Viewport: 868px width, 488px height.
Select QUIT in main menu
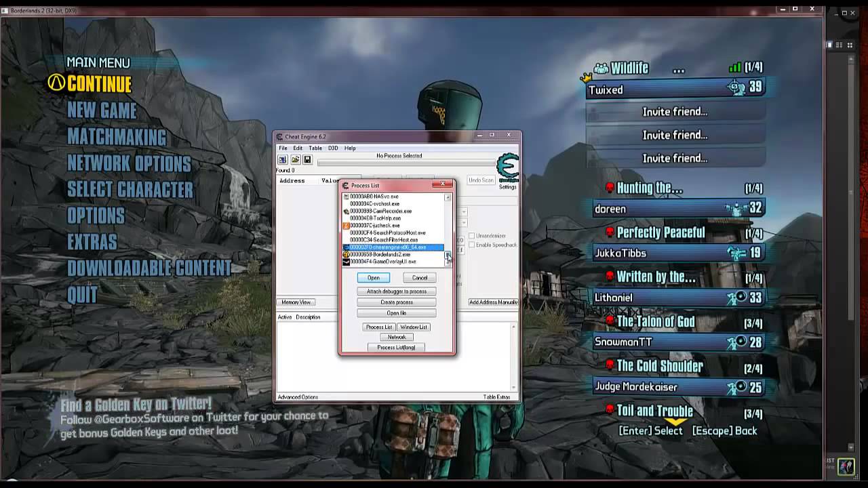pos(82,295)
